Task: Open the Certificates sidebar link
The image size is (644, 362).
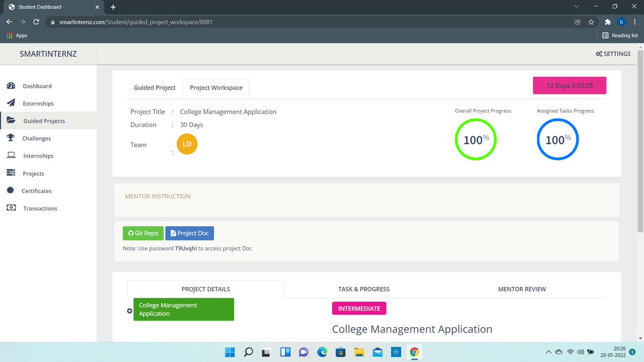Action: click(36, 191)
